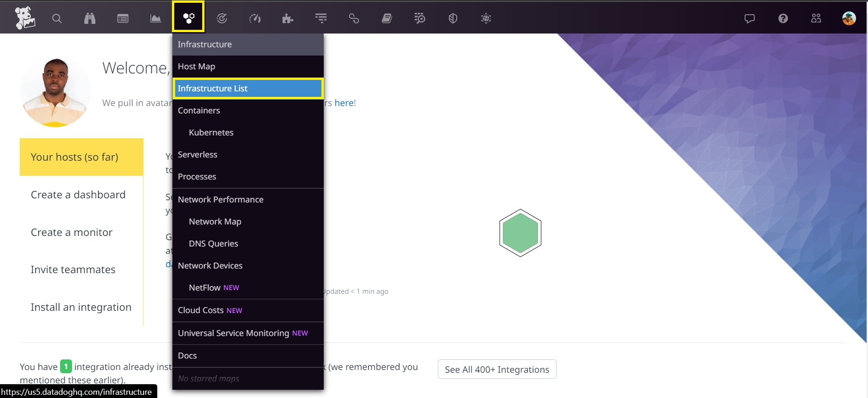Click the green integration count badge
Screen dimensions: 868x398
point(66,366)
